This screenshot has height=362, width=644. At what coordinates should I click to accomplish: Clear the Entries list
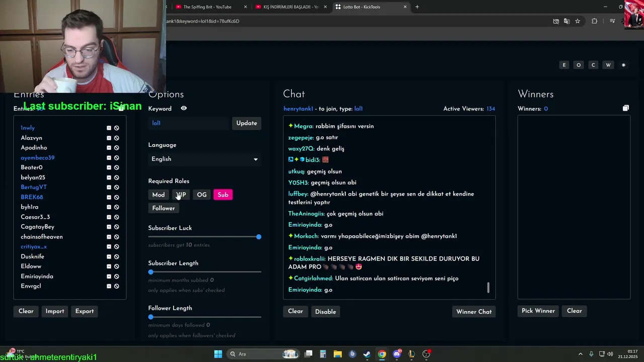[26, 311]
